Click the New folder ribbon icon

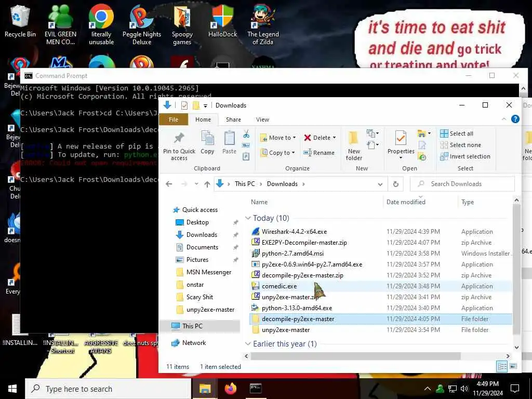tap(353, 138)
